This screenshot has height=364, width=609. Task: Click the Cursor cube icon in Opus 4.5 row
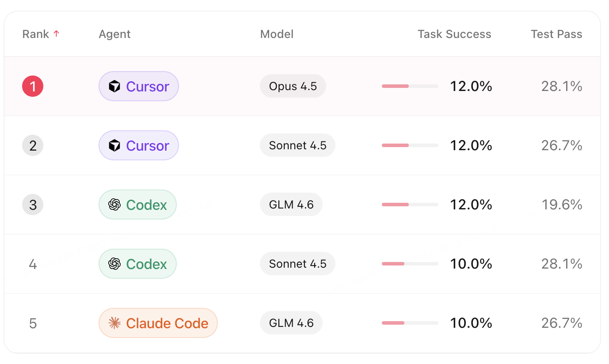coord(114,87)
